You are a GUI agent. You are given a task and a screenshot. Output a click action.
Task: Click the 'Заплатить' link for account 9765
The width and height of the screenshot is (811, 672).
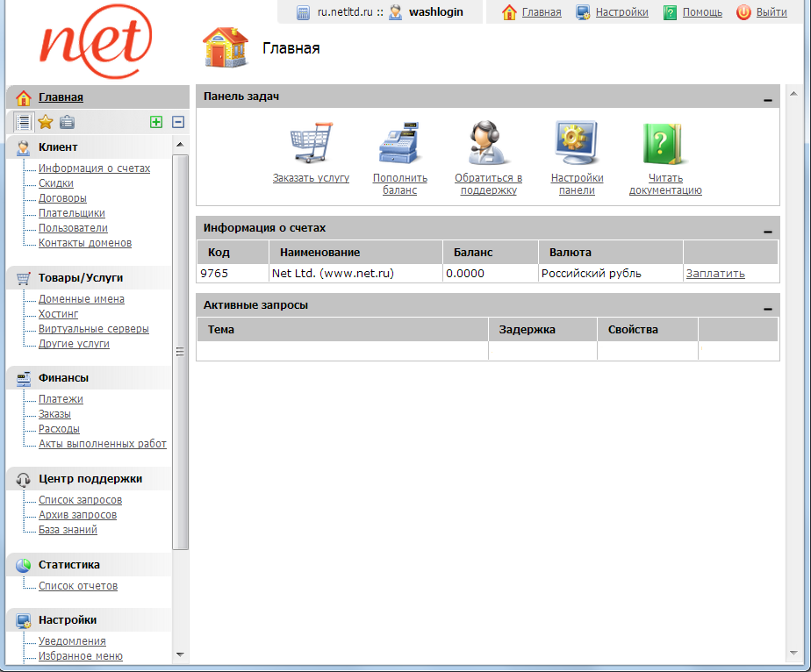[x=715, y=274]
